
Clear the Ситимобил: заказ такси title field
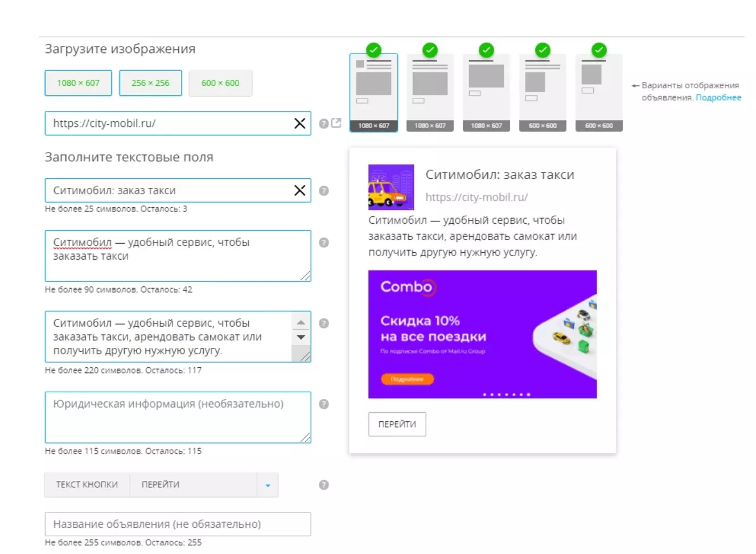[x=299, y=191]
